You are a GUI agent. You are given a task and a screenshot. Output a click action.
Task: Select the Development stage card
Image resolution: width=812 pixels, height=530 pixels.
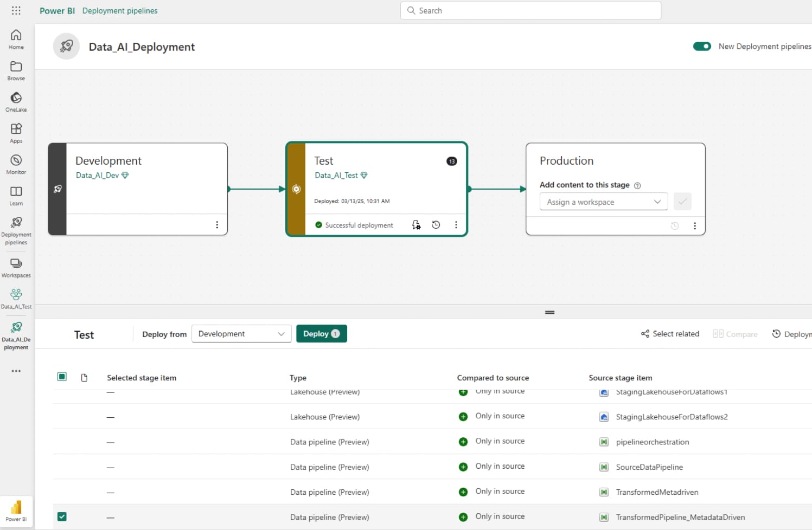pos(138,189)
